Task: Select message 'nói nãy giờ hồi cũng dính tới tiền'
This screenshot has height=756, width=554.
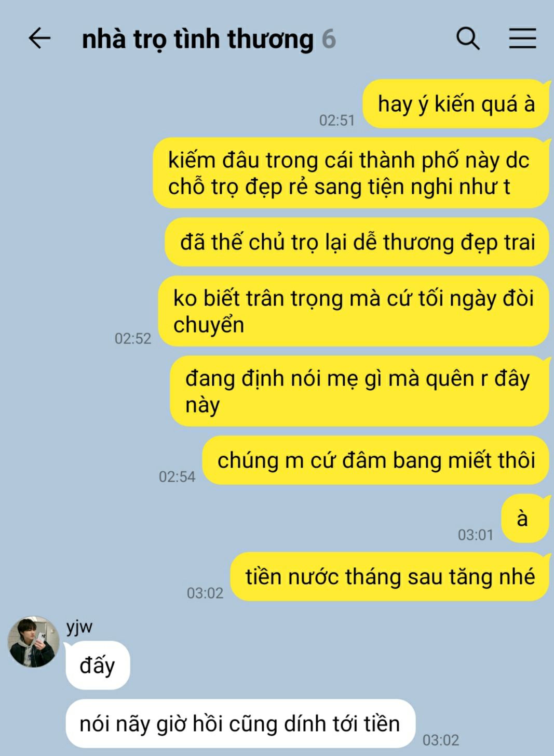Action: 240,723
